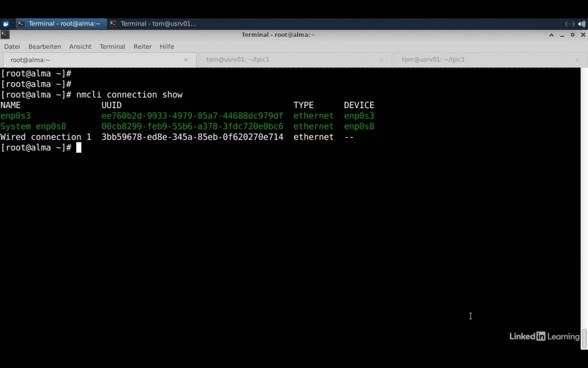Open the Terminal menu in menu bar
This screenshot has height=368, width=588.
(x=112, y=47)
